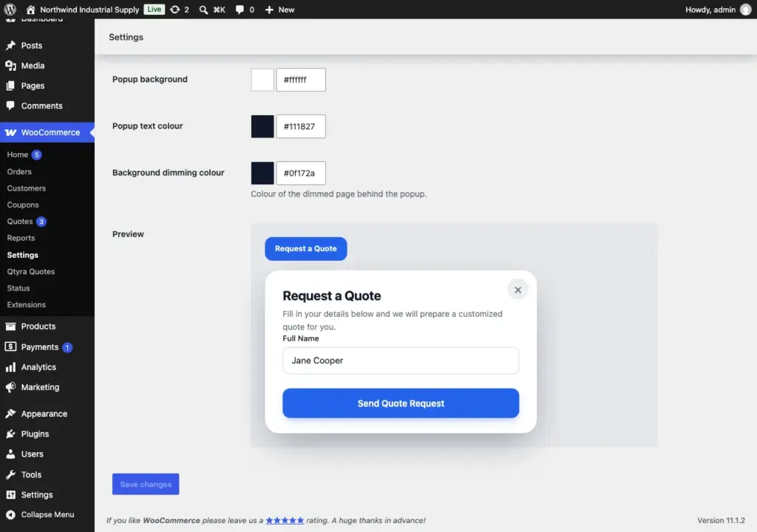The height and width of the screenshot is (532, 757).
Task: Click the #0f172a hex input field
Action: 301,173
